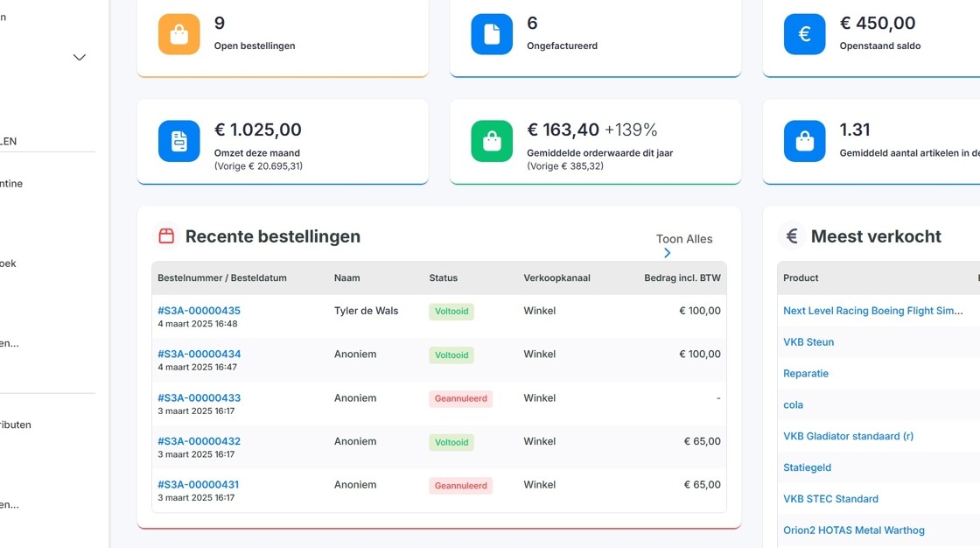Open Orion2 HOTAS Metal Warthog product
The image size is (980, 548).
pyautogui.click(x=854, y=530)
